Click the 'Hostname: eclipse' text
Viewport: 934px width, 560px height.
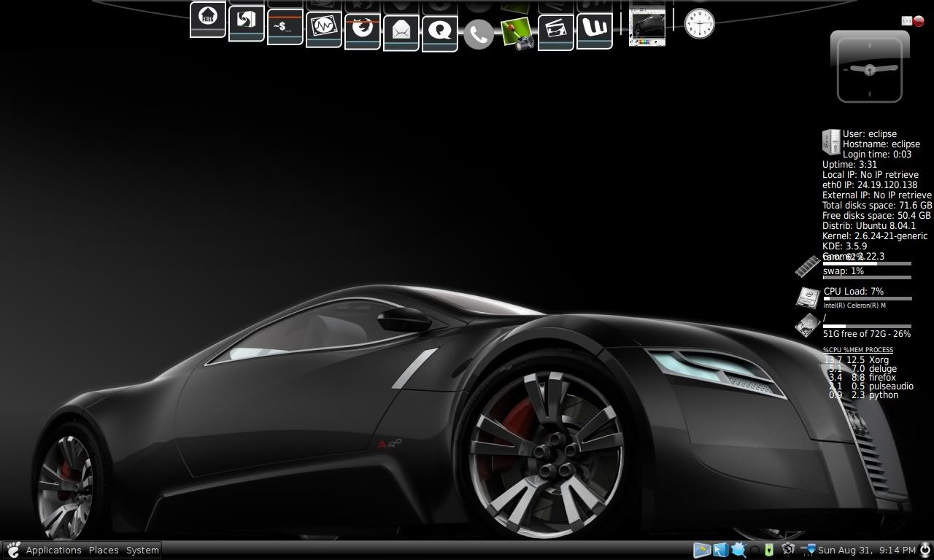coord(881,144)
